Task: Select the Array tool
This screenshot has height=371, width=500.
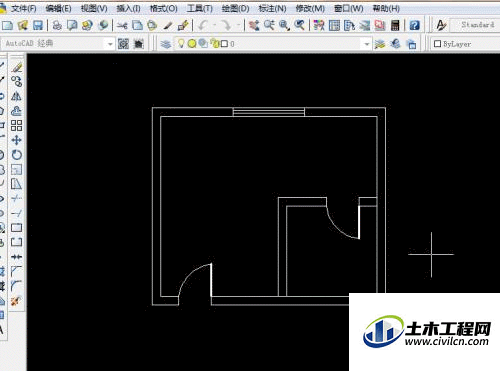Action: pos(16,126)
